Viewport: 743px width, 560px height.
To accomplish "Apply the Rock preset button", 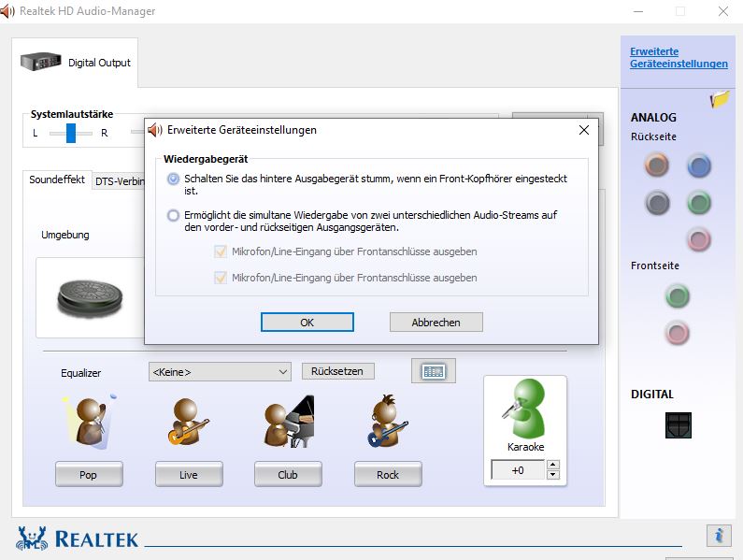I will 388,474.
